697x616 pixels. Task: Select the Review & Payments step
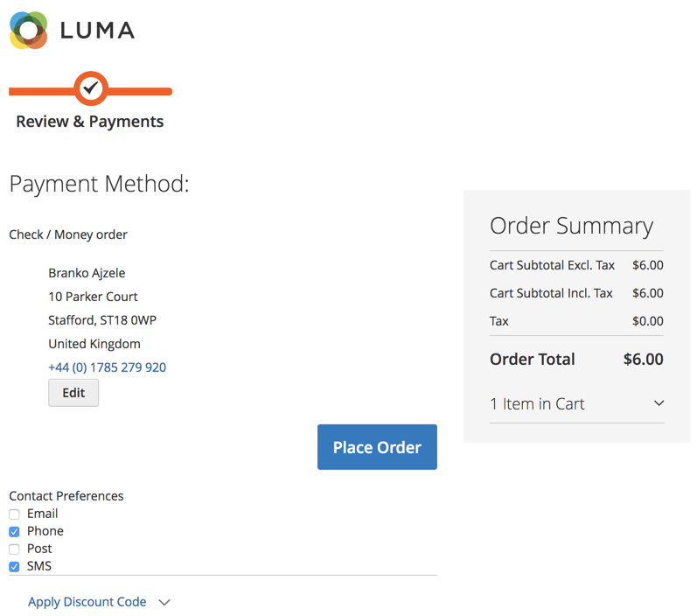pos(90,122)
